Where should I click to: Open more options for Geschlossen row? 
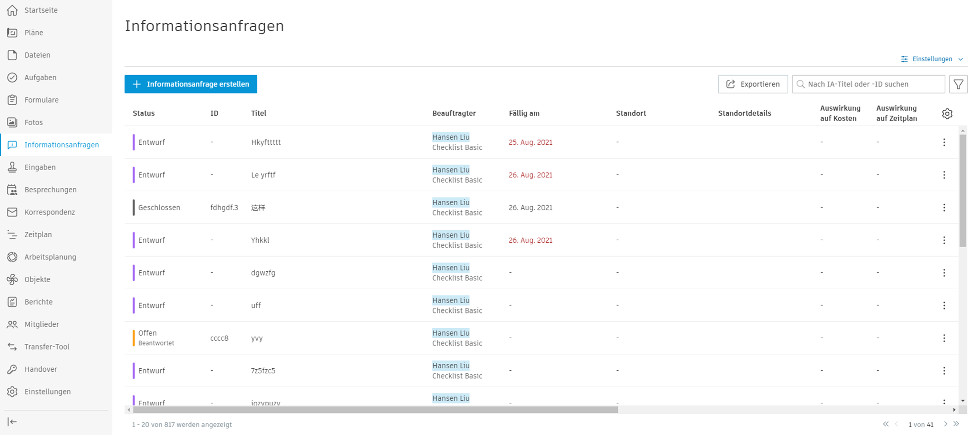tap(944, 208)
